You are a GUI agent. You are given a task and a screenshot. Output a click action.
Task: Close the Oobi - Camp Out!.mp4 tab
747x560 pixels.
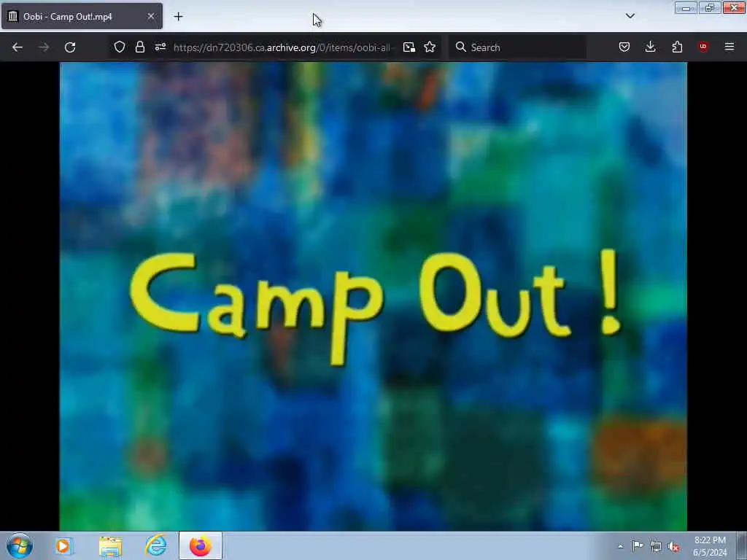[x=151, y=16]
